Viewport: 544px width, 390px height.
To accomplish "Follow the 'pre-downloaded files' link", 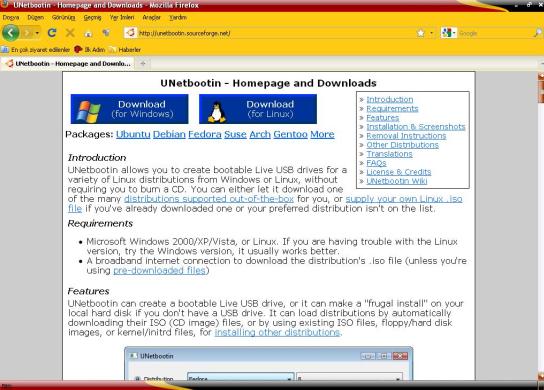I will click(x=160, y=270).
